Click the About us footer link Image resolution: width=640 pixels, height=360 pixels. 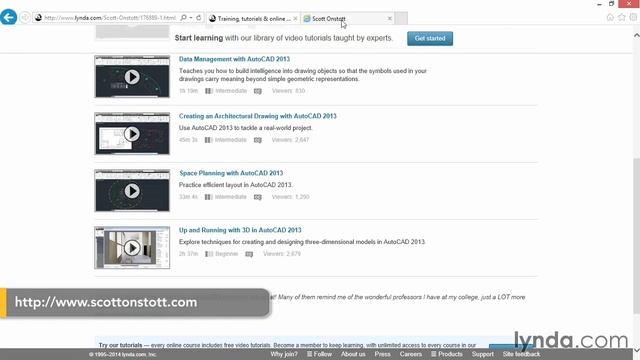(353, 354)
